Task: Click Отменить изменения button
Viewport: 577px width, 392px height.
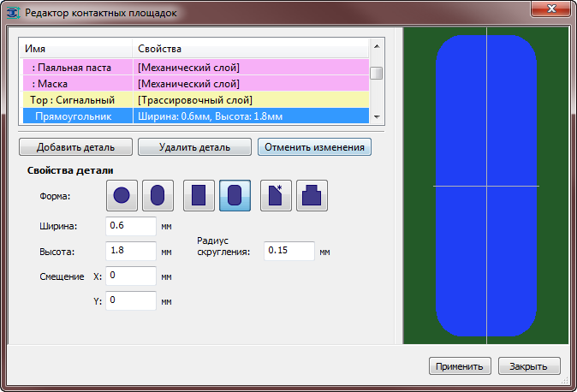Action: 314,147
